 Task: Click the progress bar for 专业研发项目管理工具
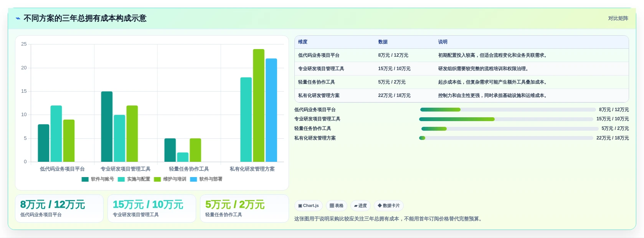click(506, 119)
